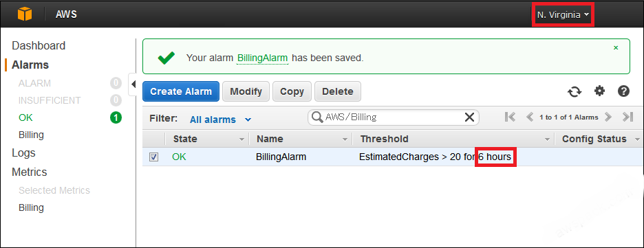Open the All alarms filter dropdown
The width and height of the screenshot is (644, 248).
221,120
